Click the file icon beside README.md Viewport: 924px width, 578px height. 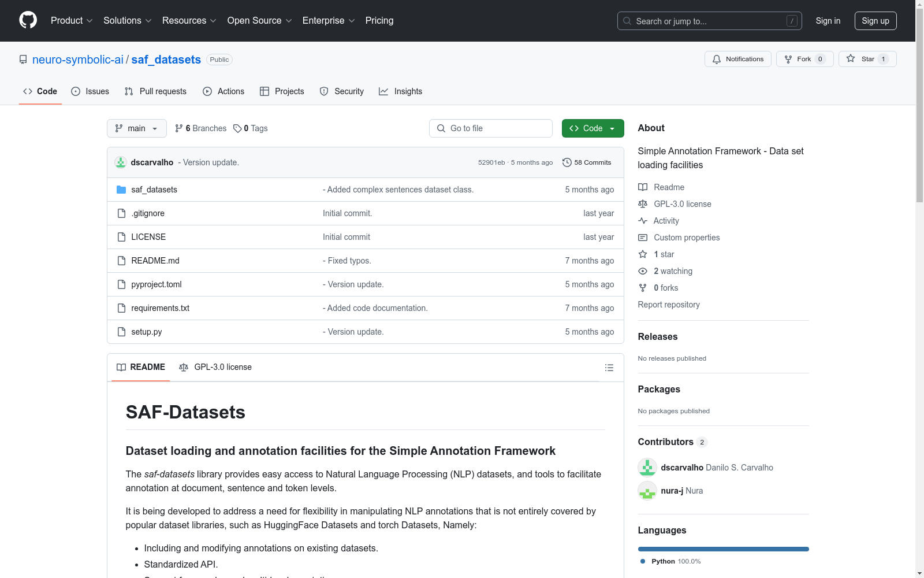click(x=121, y=261)
